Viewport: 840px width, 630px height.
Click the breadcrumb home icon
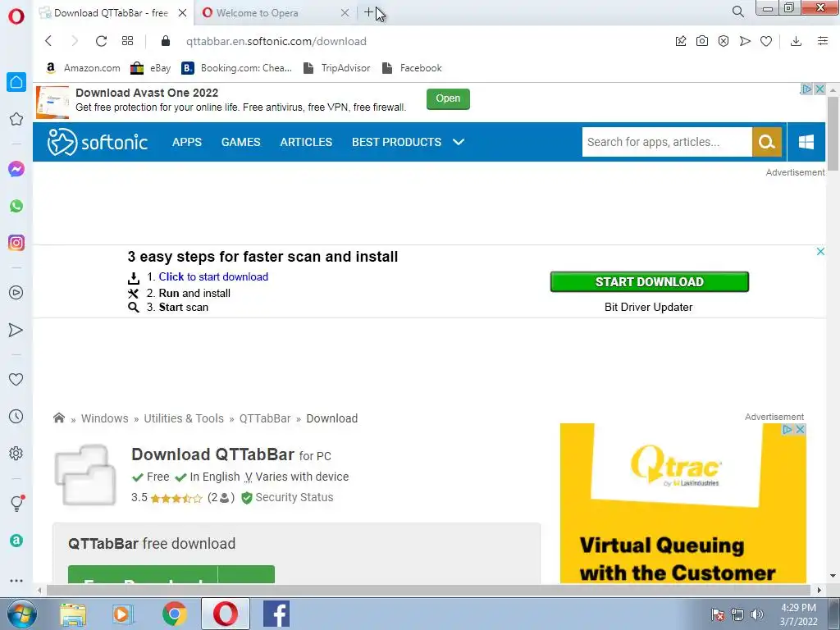click(59, 418)
